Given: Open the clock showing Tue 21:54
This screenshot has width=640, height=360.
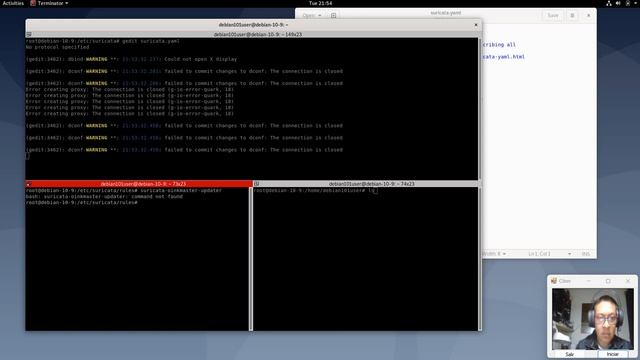Looking at the screenshot, I should tap(320, 3).
